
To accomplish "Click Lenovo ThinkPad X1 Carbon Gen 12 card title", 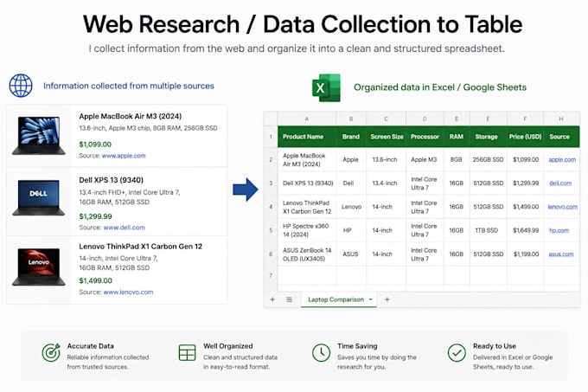I will tap(141, 247).
